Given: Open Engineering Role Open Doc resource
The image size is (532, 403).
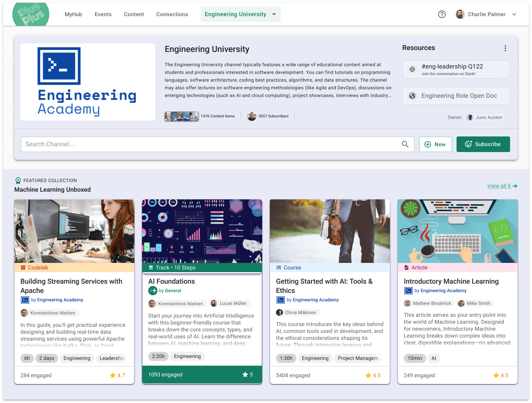Looking at the screenshot, I should click(x=456, y=96).
